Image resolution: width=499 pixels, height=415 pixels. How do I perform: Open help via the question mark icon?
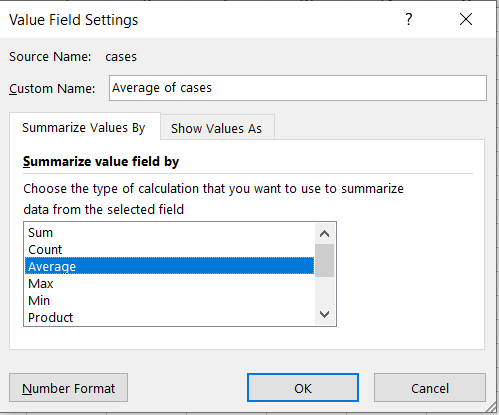(x=409, y=19)
